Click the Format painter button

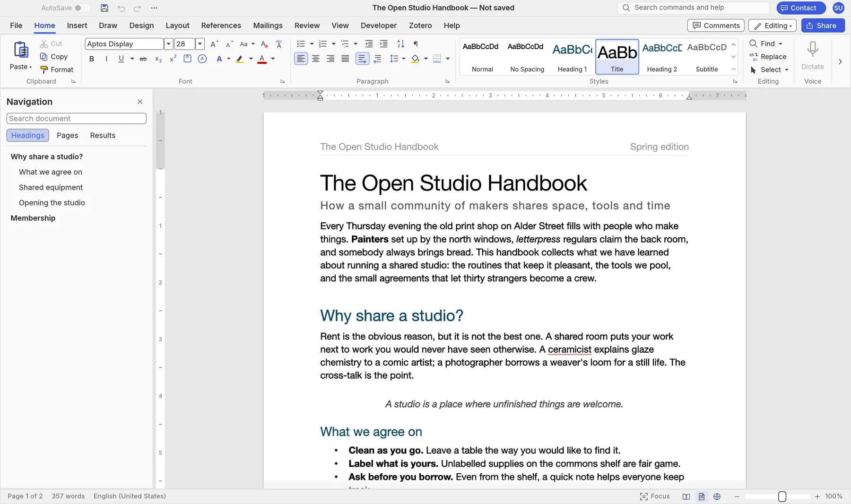point(57,70)
